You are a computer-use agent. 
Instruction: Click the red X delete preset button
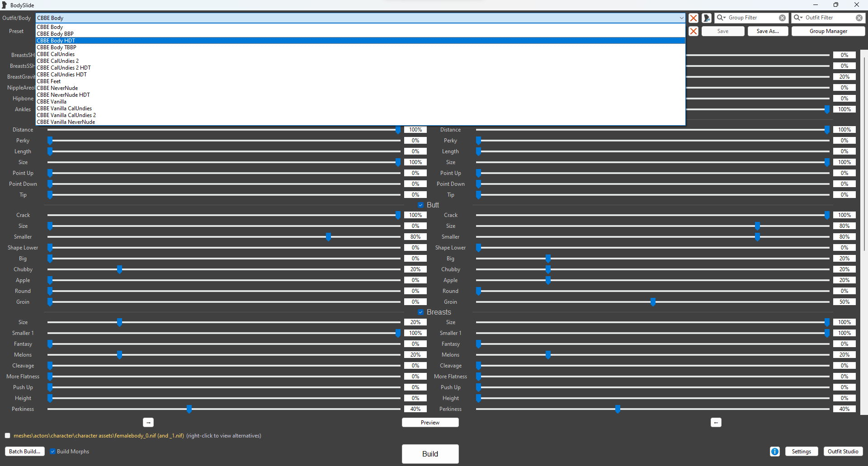click(693, 31)
